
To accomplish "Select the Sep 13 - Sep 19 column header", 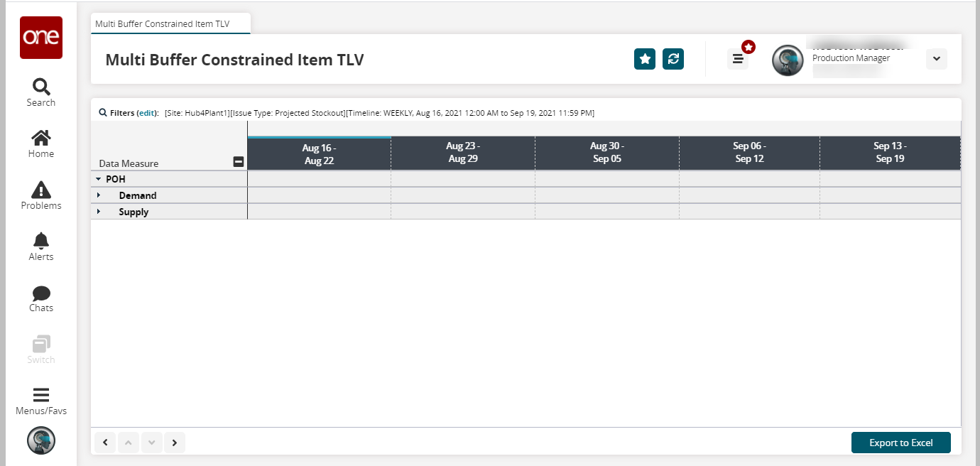I will click(890, 153).
